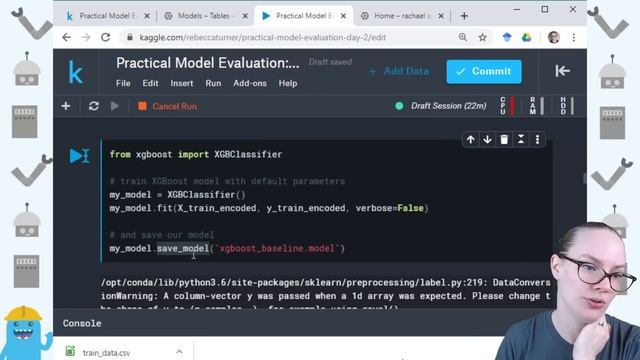Screen dimensions: 640x360
Task: Click XGBClassifier import line
Action: pos(196,154)
